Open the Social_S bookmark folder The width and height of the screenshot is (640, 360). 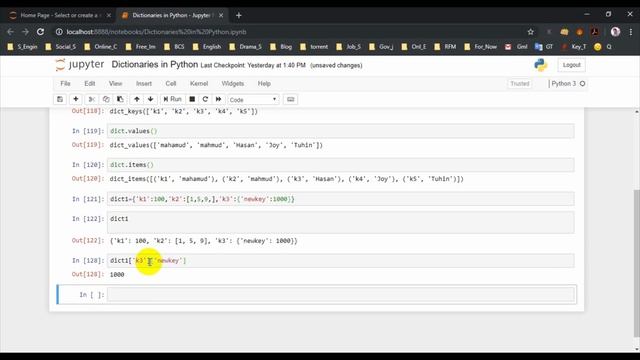coord(60,47)
